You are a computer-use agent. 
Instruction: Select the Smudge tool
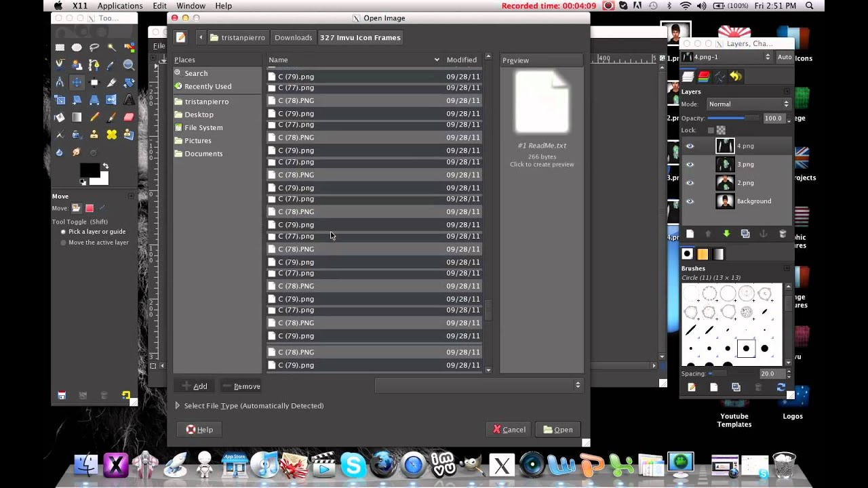[77, 152]
